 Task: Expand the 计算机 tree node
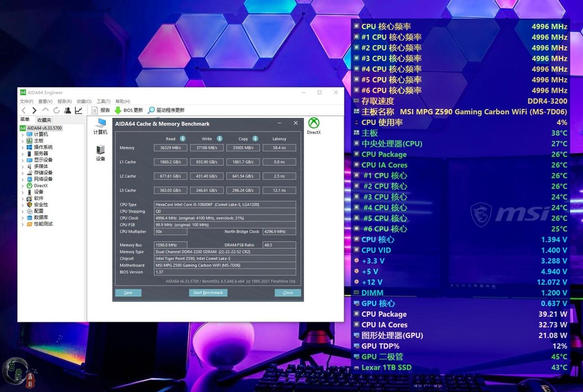(x=23, y=134)
